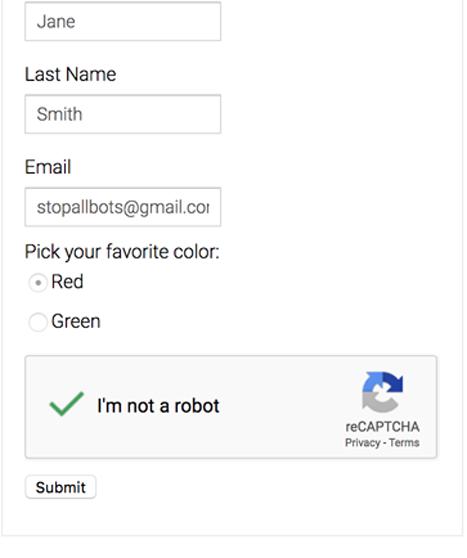Select the Green radio button
Screen dimensions: 467x558
coord(38,322)
